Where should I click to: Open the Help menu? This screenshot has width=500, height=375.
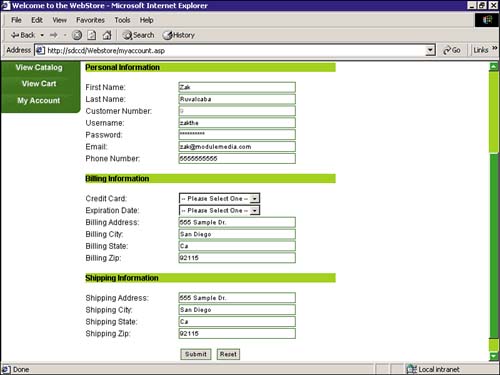point(146,20)
